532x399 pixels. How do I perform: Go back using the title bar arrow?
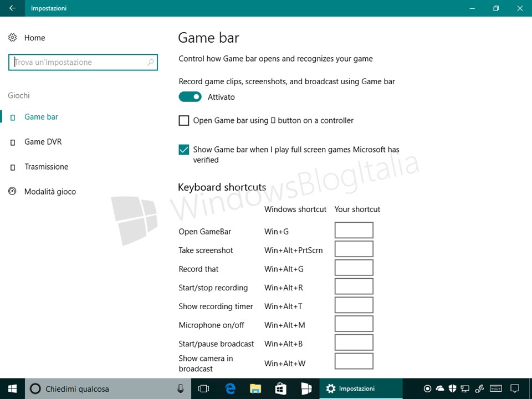[x=12, y=8]
